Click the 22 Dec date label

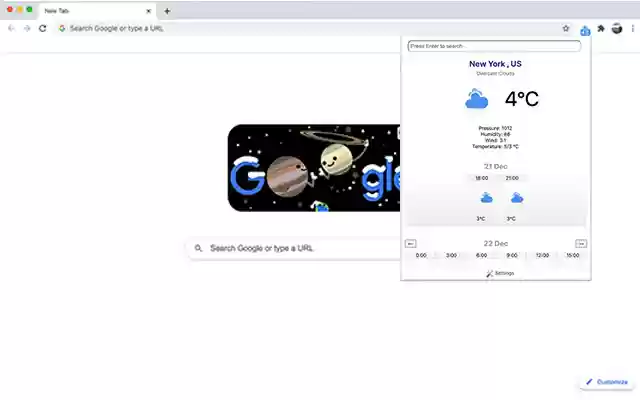coord(496,244)
